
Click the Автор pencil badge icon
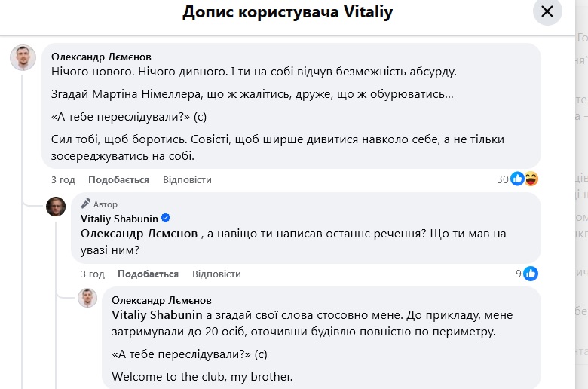pyautogui.click(x=86, y=204)
